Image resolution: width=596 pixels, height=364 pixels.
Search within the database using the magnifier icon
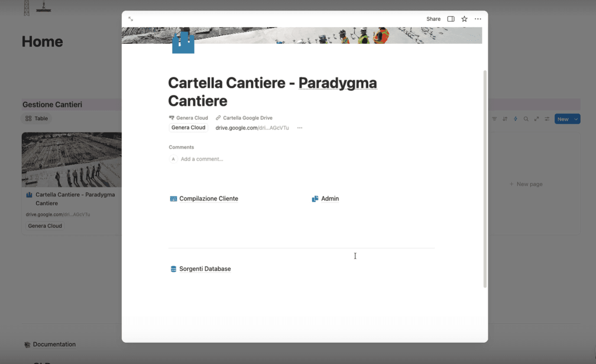pyautogui.click(x=526, y=119)
